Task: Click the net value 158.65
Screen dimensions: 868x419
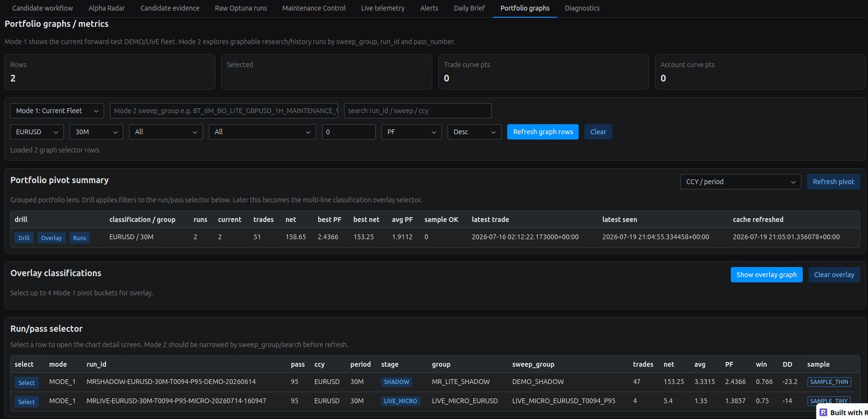Action: tap(296, 237)
